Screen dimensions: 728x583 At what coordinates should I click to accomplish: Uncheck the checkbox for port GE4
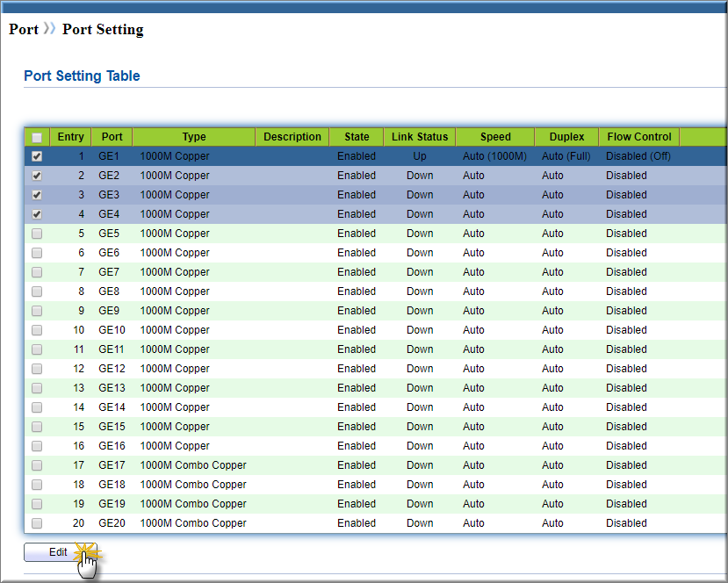[x=37, y=214]
